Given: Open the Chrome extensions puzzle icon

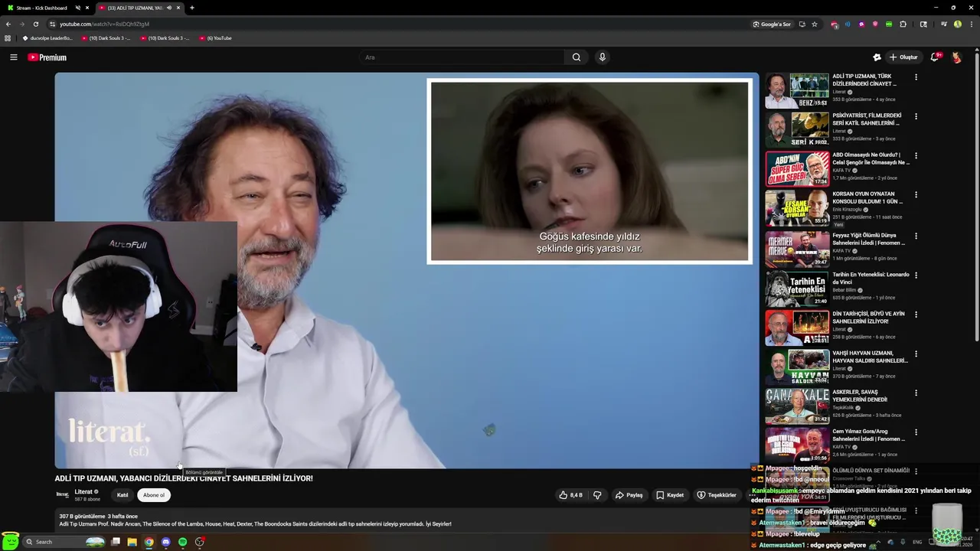Looking at the screenshot, I should coord(903,24).
